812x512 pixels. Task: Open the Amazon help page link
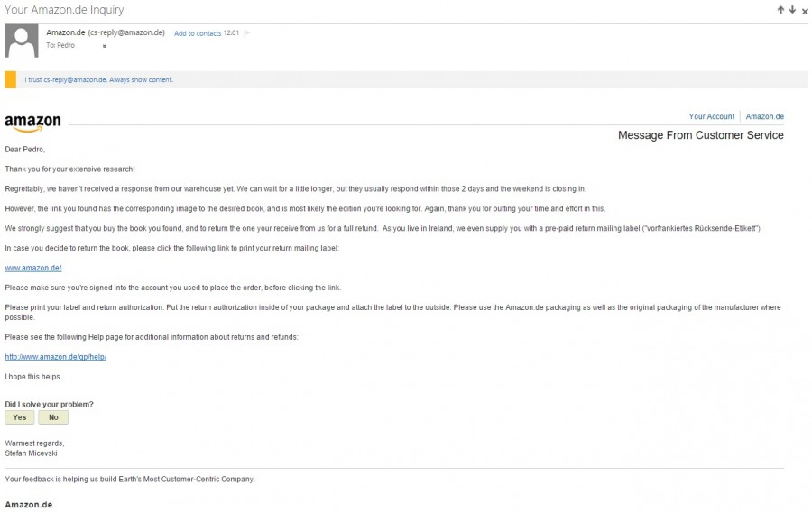pos(56,357)
